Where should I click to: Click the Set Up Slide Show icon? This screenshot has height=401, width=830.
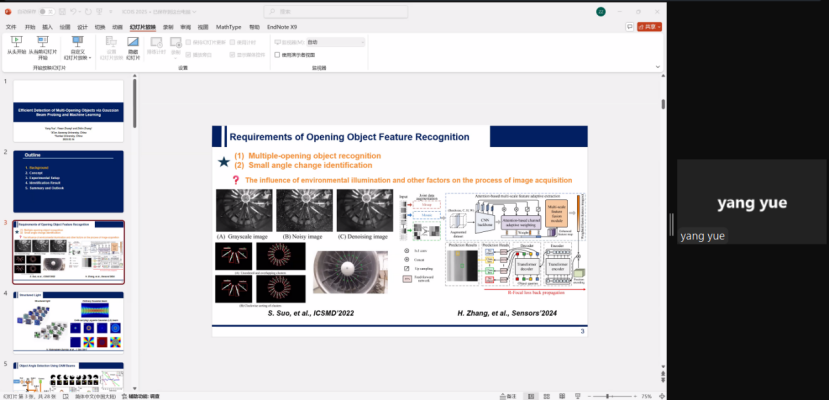coord(111,42)
